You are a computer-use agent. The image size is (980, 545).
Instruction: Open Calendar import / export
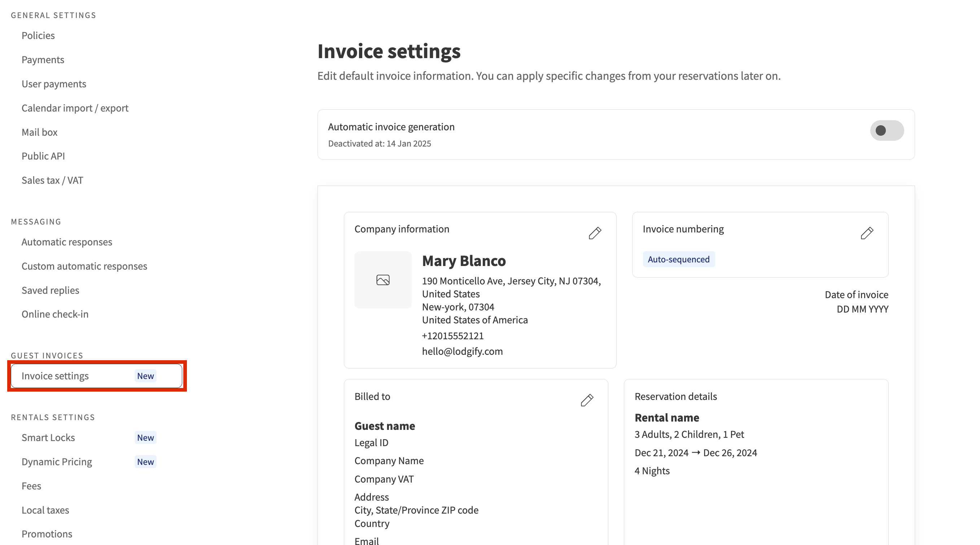(75, 108)
